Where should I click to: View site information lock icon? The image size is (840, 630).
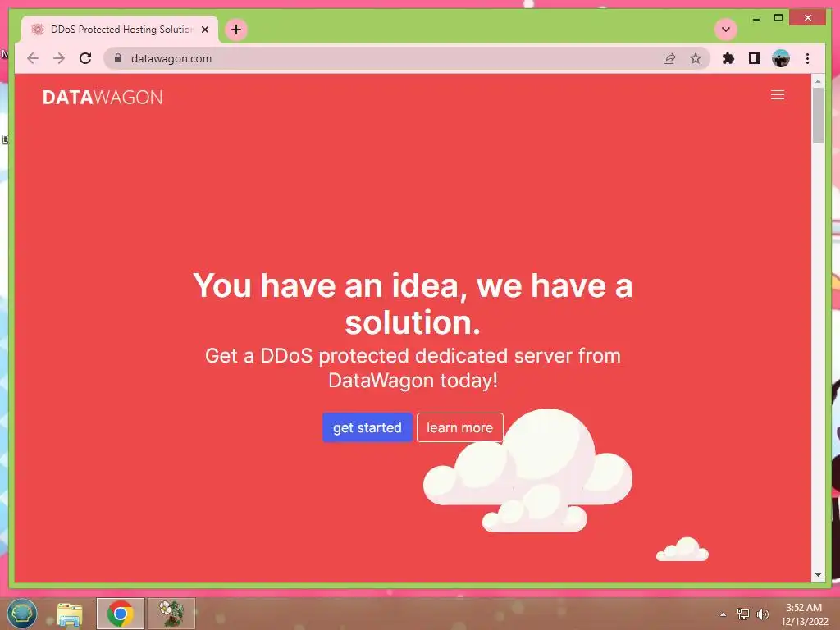[118, 58]
